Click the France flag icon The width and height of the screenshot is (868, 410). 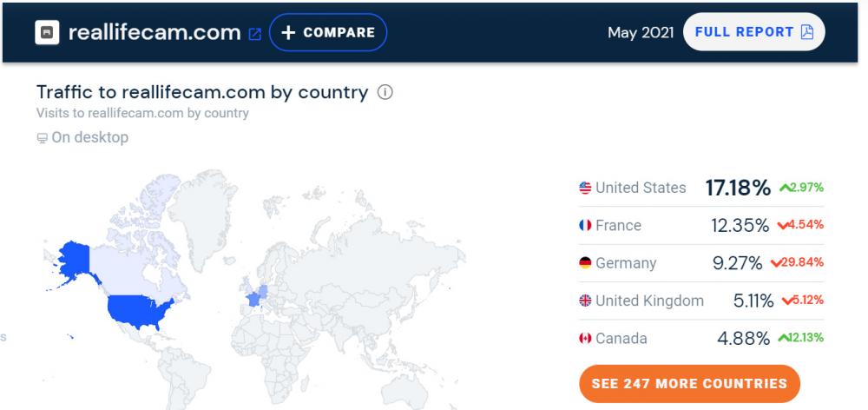click(x=586, y=226)
